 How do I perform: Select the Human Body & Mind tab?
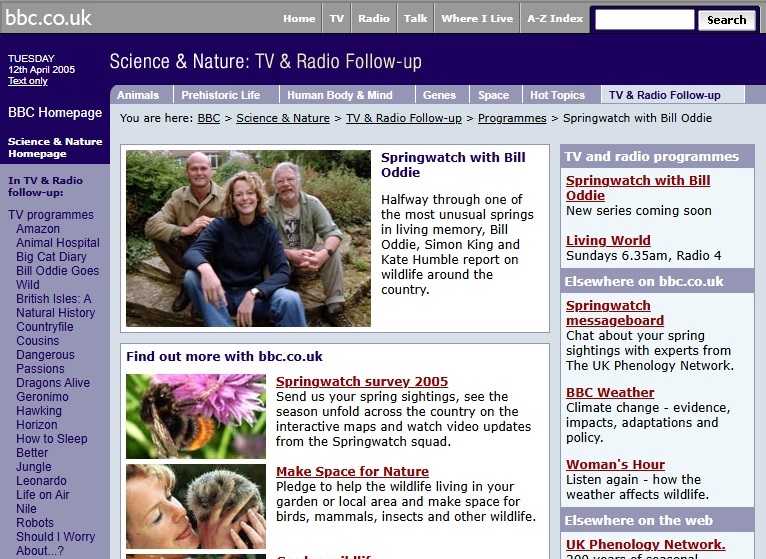340,95
